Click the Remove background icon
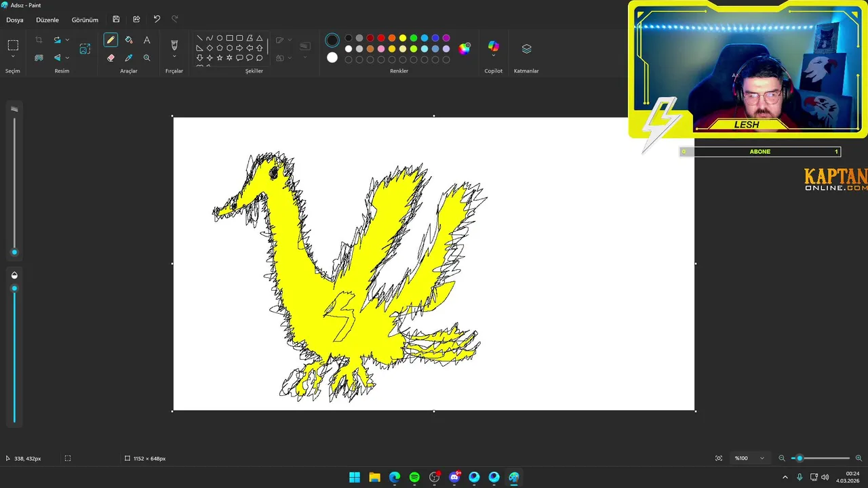 (x=39, y=58)
